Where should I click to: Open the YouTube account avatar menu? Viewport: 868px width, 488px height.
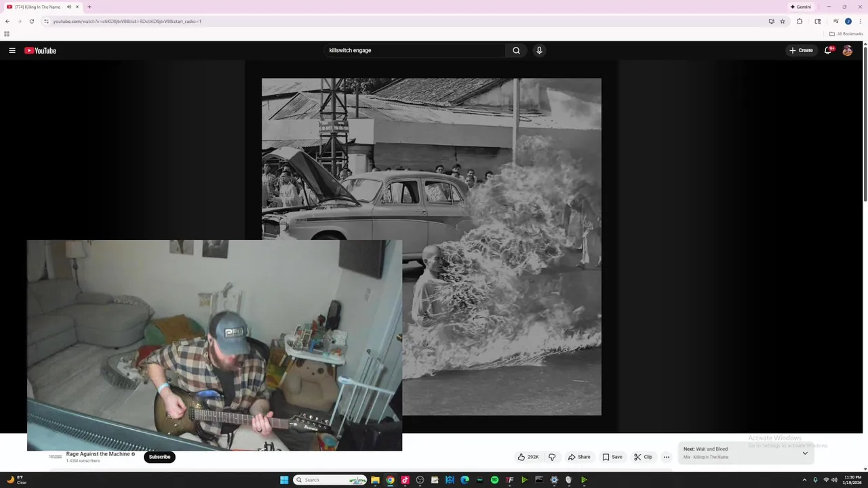[x=847, y=50]
